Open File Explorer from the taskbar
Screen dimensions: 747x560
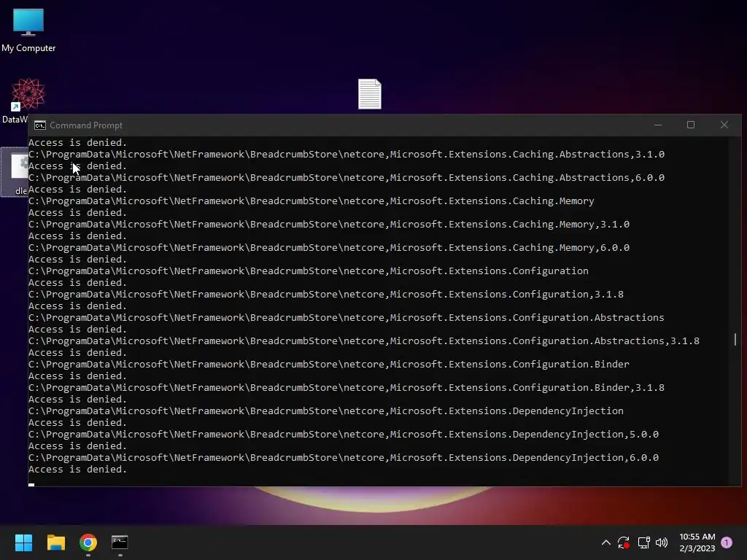[x=55, y=542]
